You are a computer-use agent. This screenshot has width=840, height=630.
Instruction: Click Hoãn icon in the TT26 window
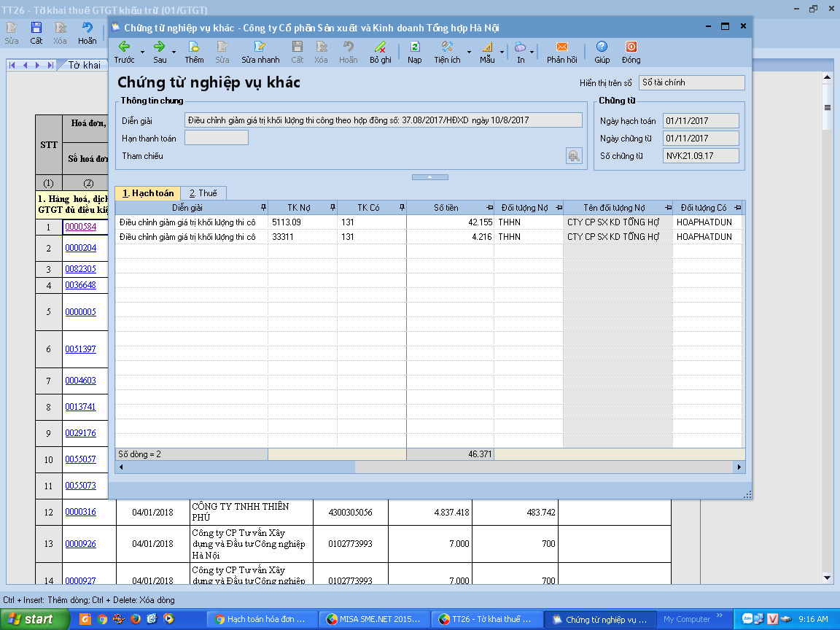[87, 33]
